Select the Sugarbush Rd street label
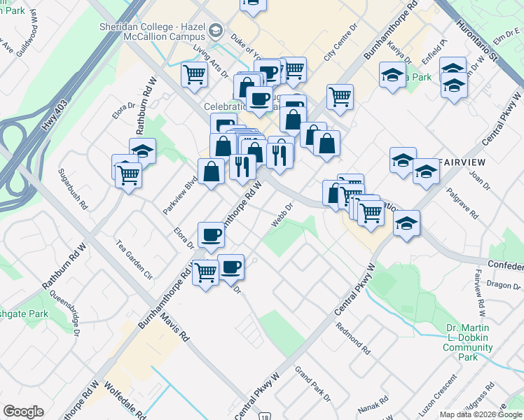The width and height of the screenshot is (524, 420). click(x=73, y=189)
